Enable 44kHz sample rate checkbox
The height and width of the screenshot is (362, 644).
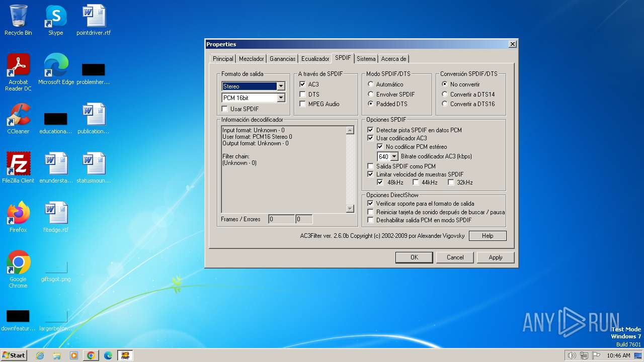pyautogui.click(x=416, y=183)
